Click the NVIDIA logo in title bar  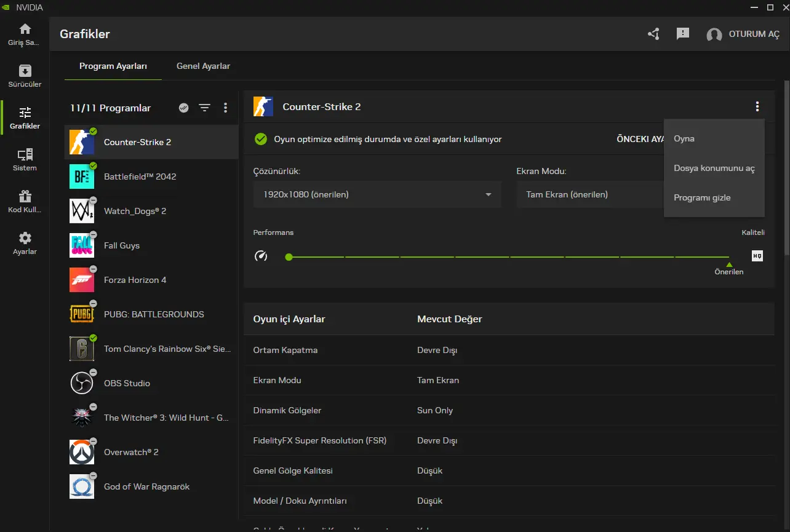7,7
